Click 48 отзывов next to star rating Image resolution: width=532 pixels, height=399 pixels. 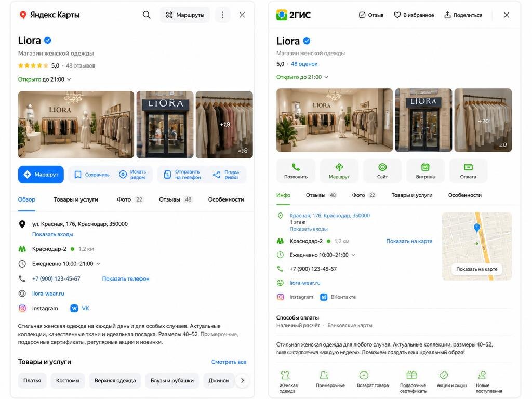[x=81, y=65]
